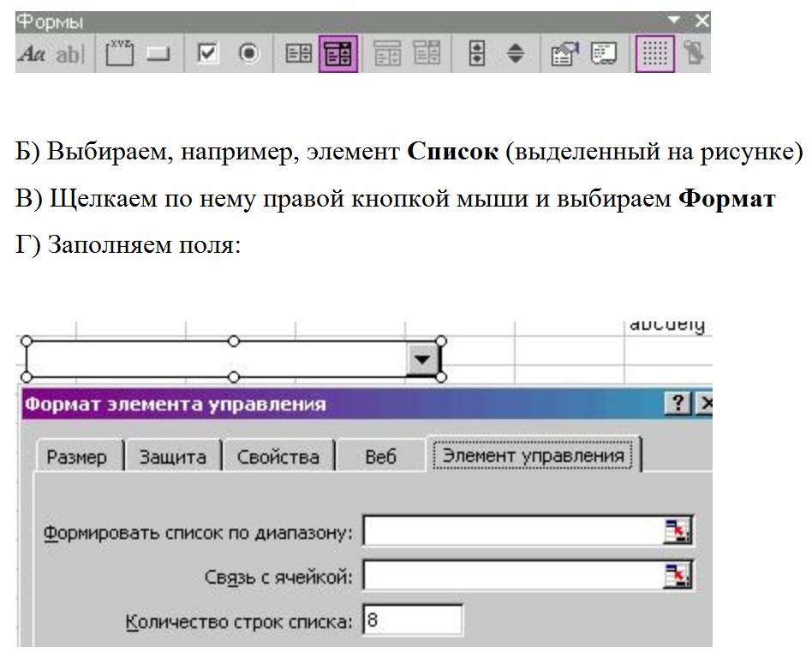Select the Combination List-Edit tool
Viewport: 812px width, 666px height.
pyautogui.click(x=387, y=53)
